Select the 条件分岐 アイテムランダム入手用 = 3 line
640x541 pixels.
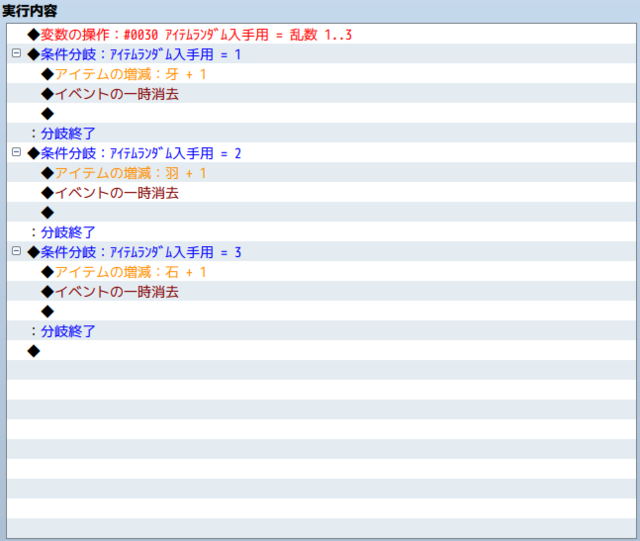pos(321,252)
